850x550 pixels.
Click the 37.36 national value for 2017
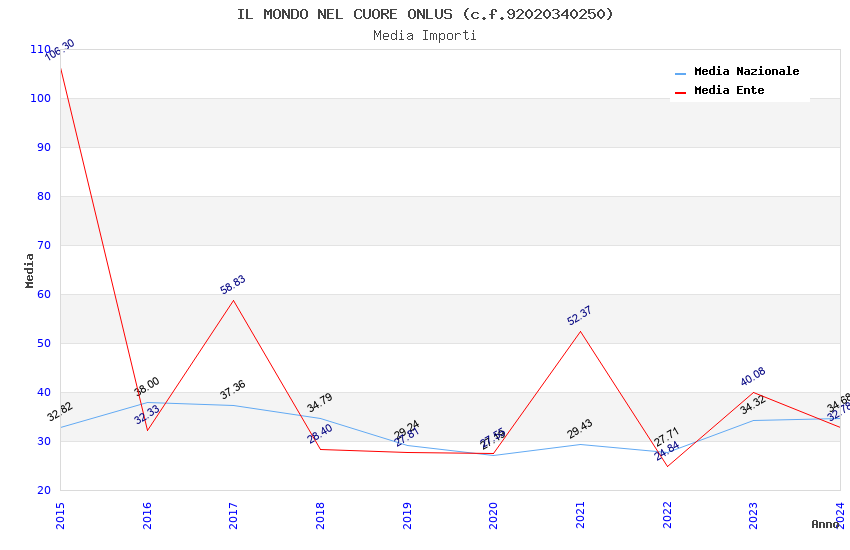tap(233, 390)
